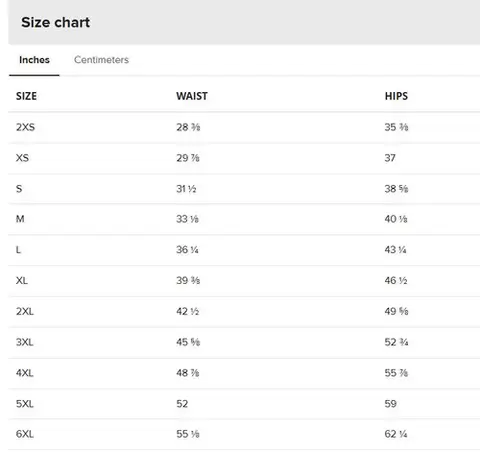Click the WAIST column header
The image size is (480, 469).
click(192, 96)
